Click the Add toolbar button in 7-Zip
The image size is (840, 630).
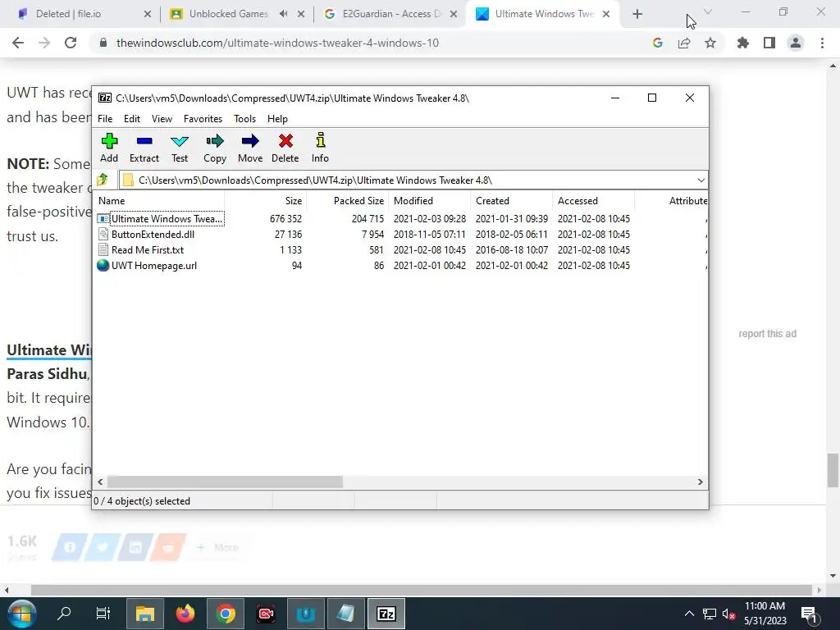(x=109, y=148)
